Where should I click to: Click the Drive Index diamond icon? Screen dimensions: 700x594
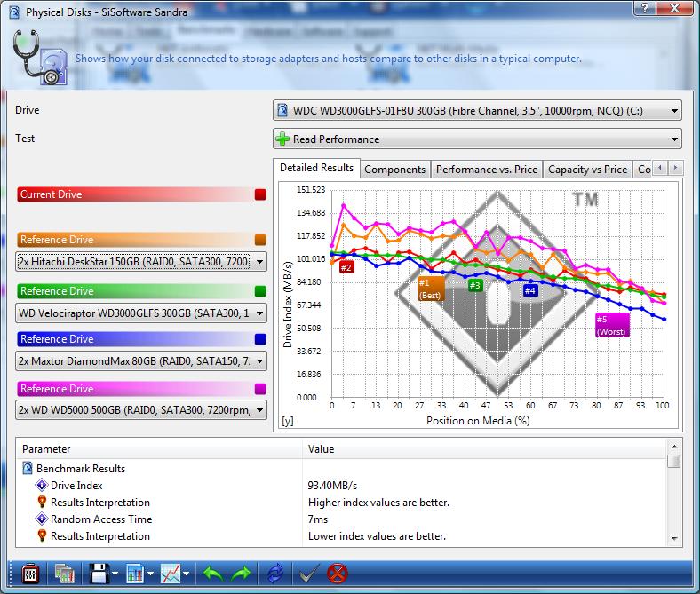point(42,485)
